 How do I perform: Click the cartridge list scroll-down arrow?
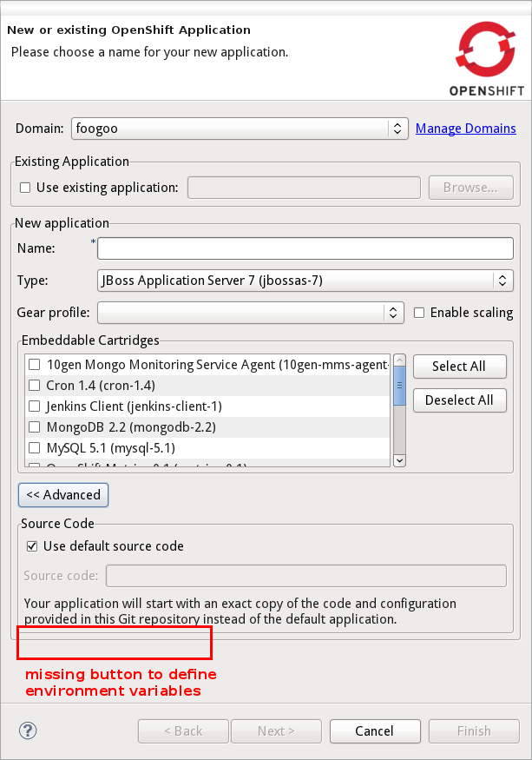[x=400, y=460]
